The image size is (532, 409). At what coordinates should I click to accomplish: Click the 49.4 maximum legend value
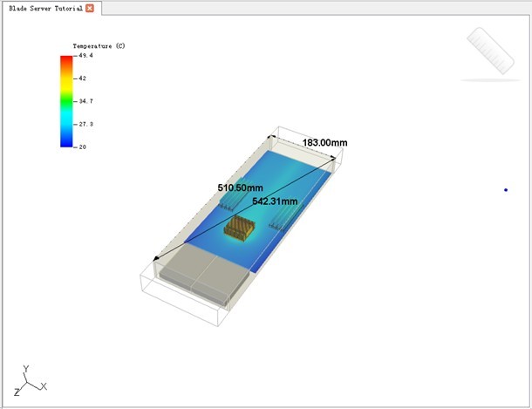86,56
